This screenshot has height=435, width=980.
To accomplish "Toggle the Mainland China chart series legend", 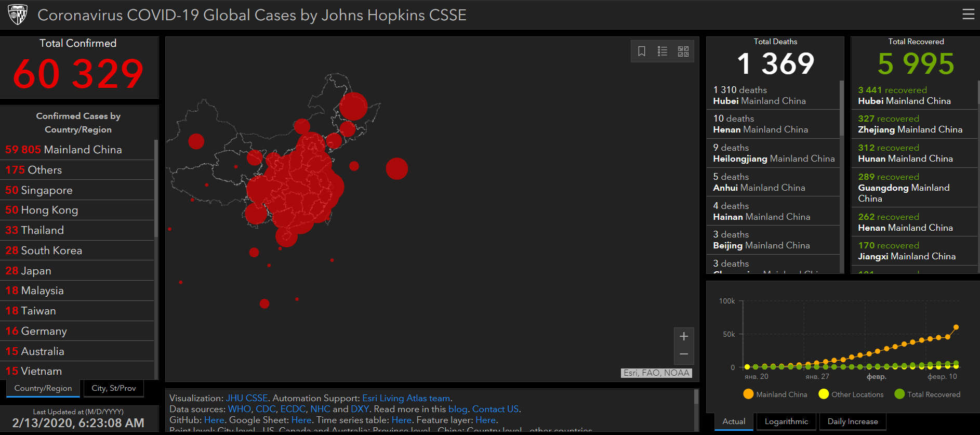I will click(775, 394).
